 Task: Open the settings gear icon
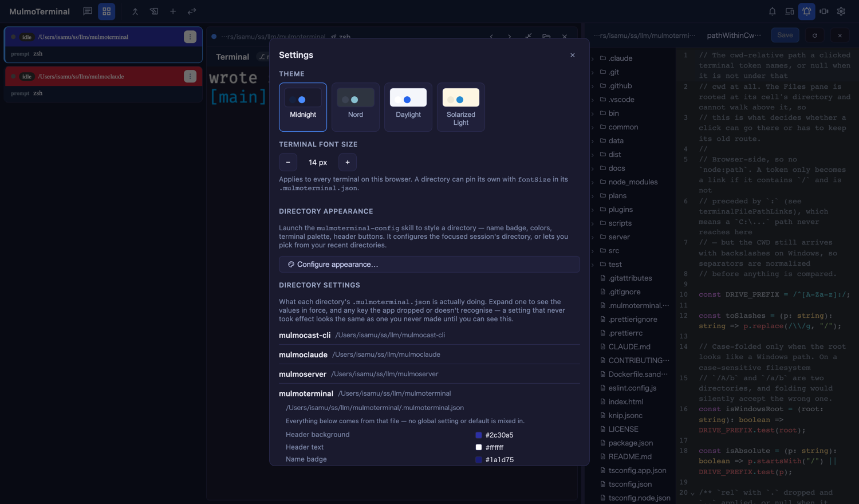841,11
